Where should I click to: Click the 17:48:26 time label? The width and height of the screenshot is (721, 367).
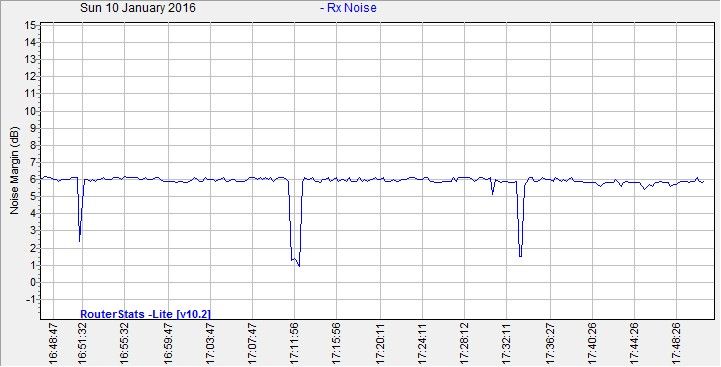676,343
